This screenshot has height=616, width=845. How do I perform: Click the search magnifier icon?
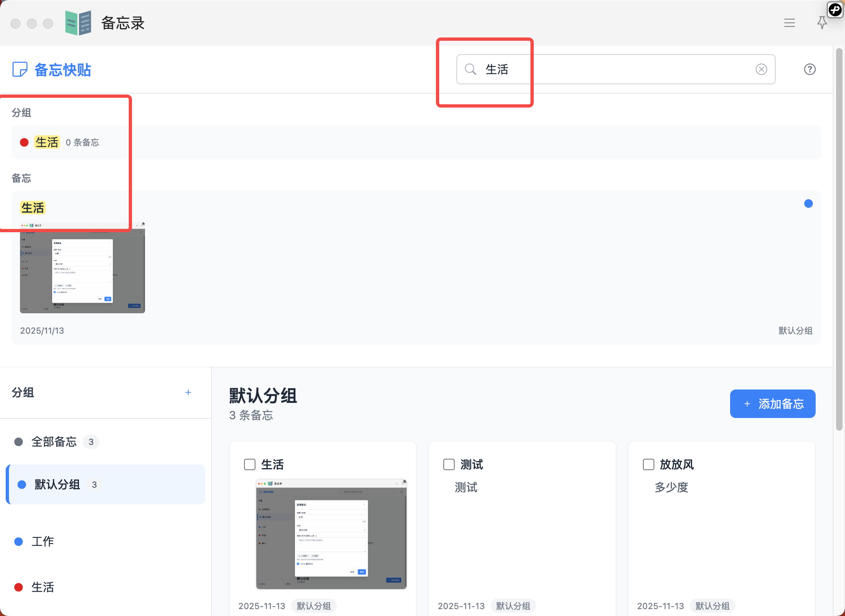click(x=470, y=69)
